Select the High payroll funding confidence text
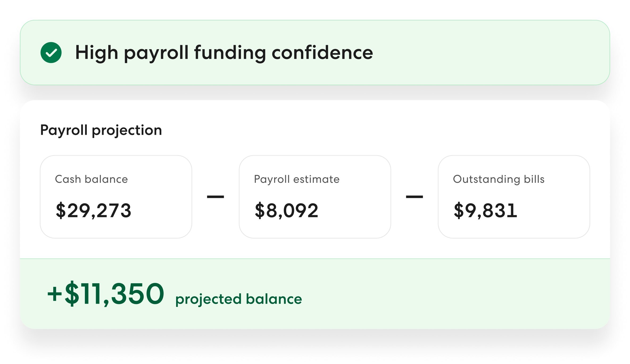Image resolution: width=630 pixels, height=364 pixels. coord(224,53)
